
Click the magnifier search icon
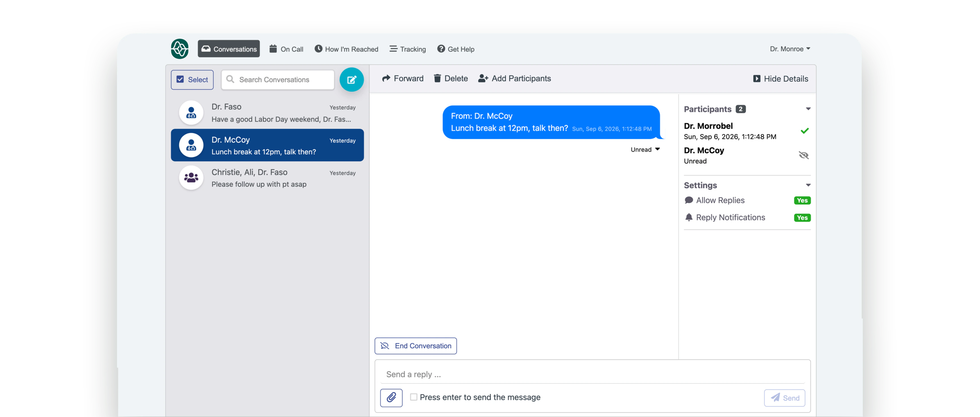click(230, 79)
